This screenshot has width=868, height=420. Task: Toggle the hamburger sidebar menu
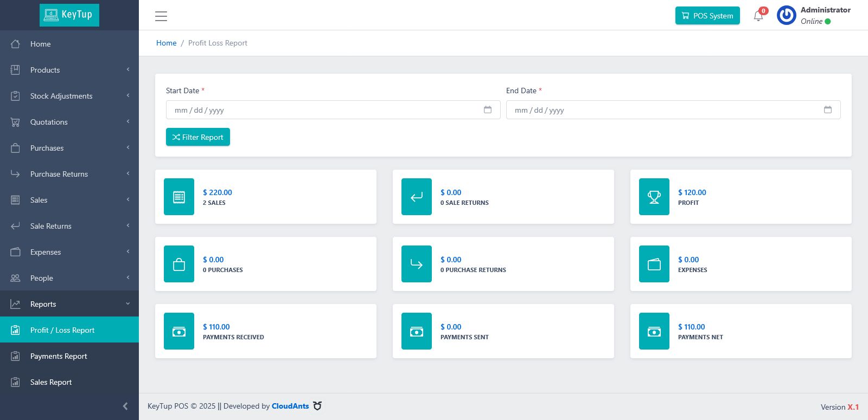click(161, 16)
